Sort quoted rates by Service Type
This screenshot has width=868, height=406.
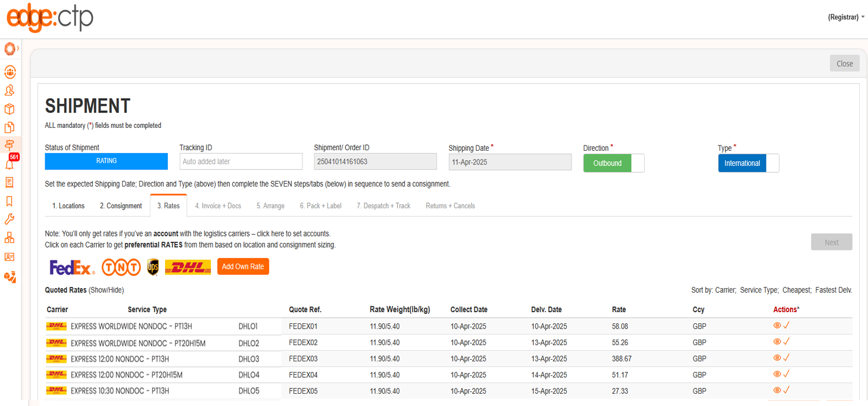click(x=759, y=290)
